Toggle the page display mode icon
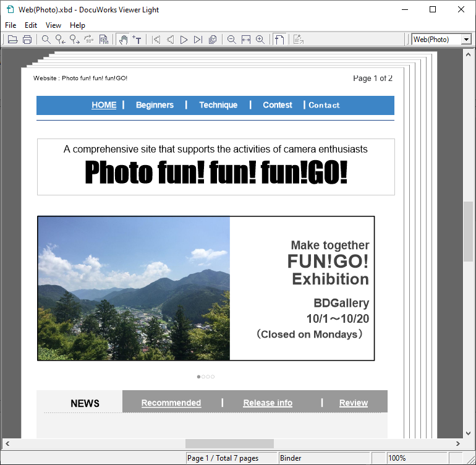476x465 pixels. click(279, 40)
